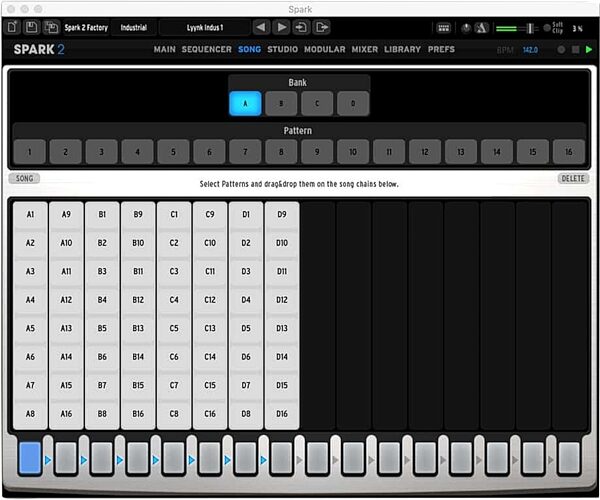Click the C13 pattern cell

[210, 328]
